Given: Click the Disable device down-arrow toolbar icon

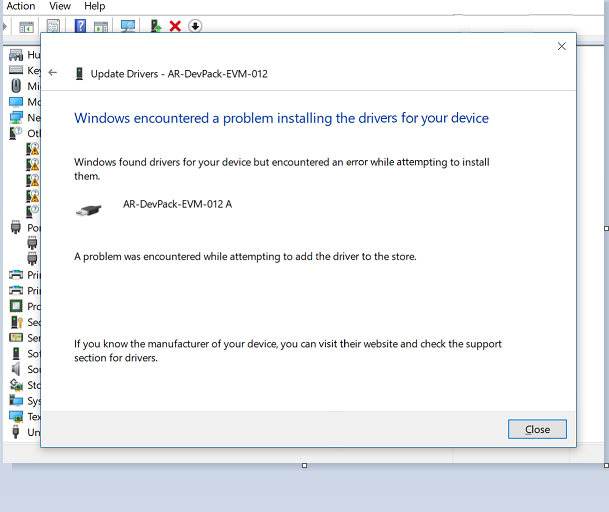Looking at the screenshot, I should click(x=195, y=26).
